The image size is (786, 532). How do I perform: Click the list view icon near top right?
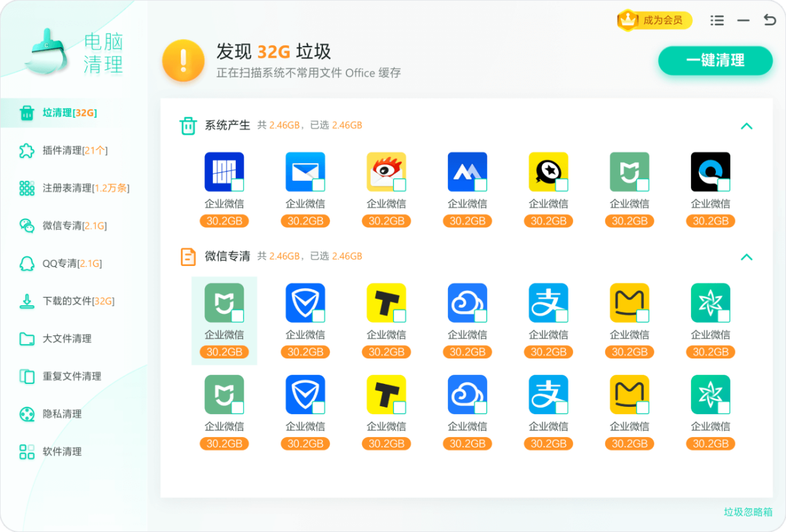click(717, 20)
